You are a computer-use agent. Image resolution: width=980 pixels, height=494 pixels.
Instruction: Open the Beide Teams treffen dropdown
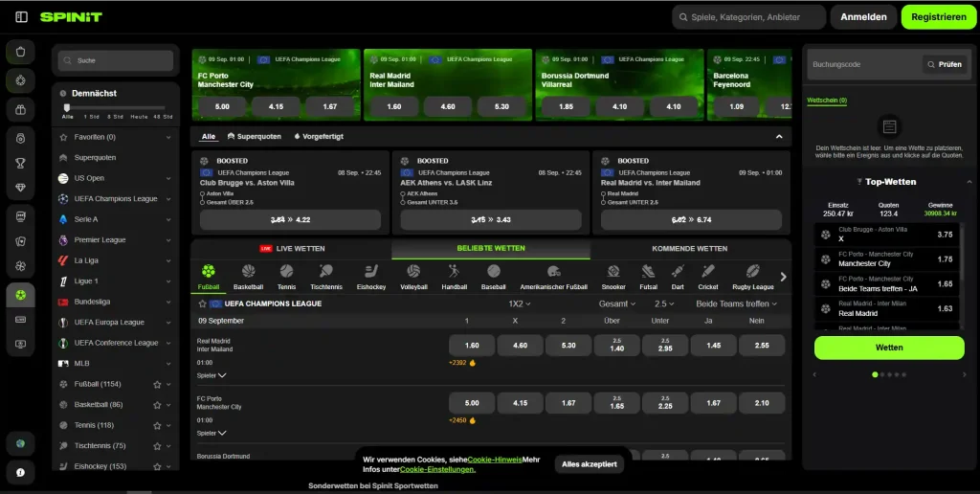[736, 303]
